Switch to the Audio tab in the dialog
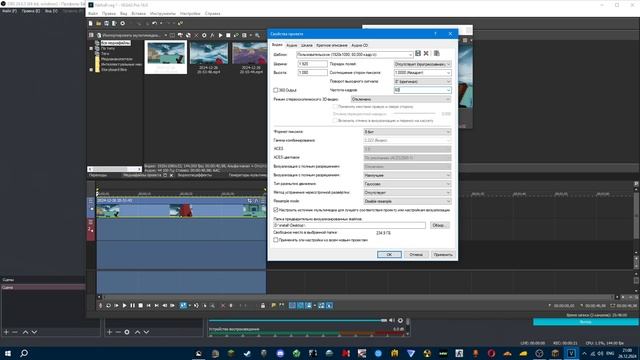This screenshot has height=360, width=640. [291, 45]
